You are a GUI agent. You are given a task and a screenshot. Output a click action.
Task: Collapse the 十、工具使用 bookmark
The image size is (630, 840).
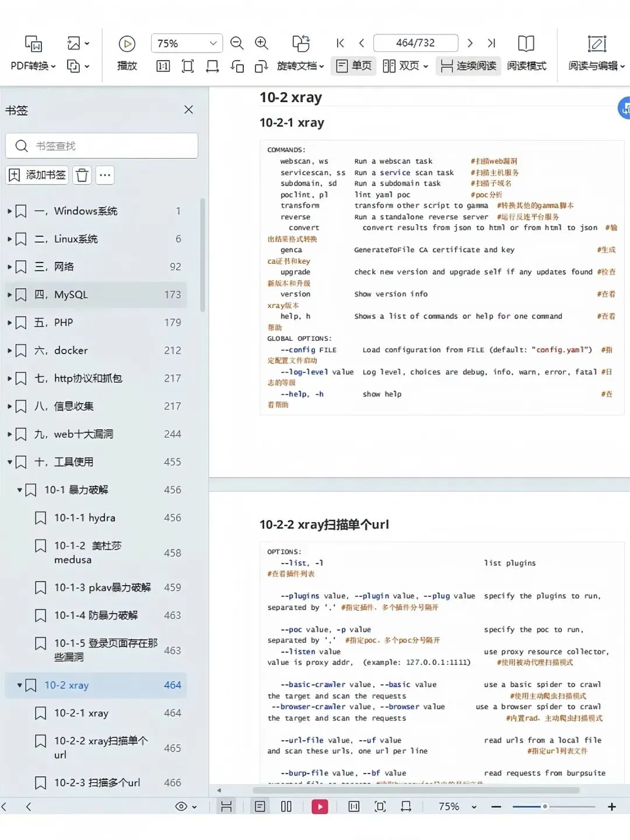9,462
